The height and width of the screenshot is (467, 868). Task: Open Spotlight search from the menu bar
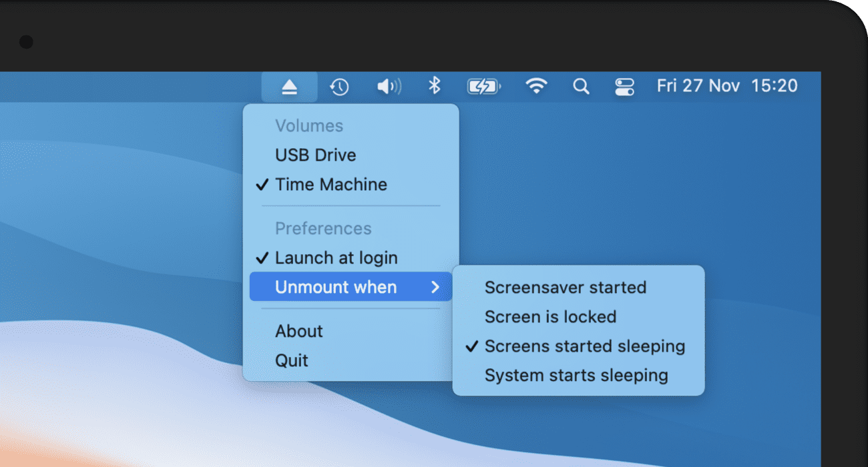click(580, 86)
